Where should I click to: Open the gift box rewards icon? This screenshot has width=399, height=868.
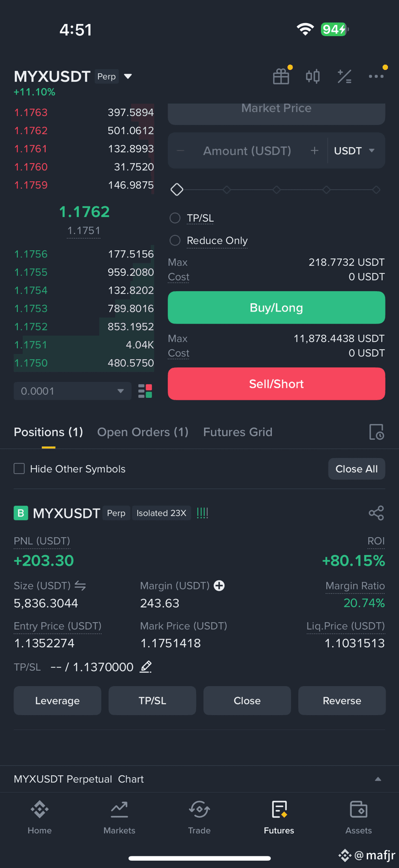tap(281, 76)
